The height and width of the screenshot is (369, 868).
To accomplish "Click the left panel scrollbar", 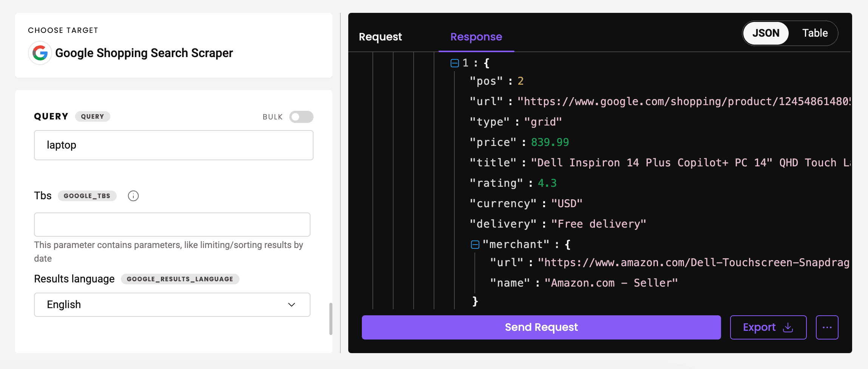I will (x=331, y=318).
